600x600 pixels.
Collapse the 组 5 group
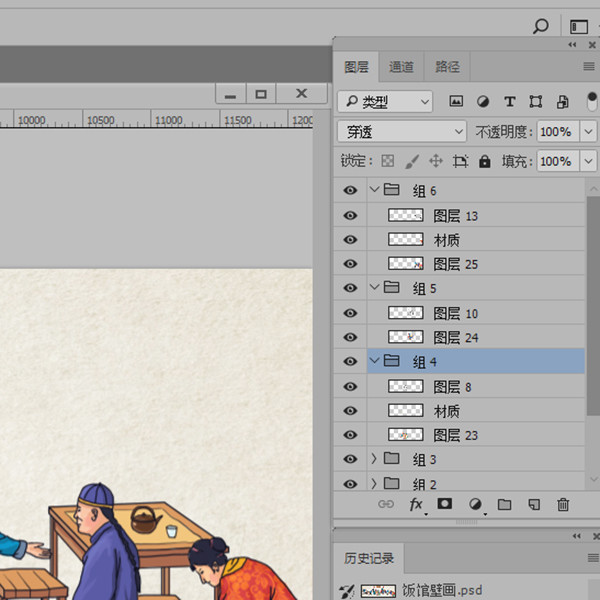[374, 287]
